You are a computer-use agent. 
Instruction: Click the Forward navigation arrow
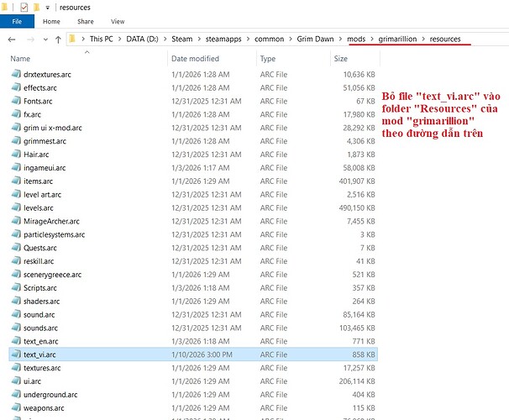(x=29, y=39)
